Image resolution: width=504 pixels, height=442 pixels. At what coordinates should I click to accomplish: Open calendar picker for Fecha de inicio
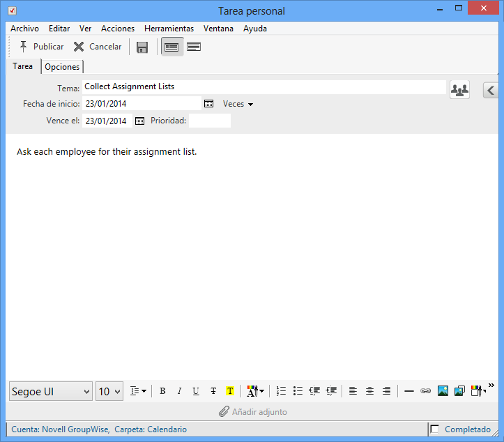208,104
